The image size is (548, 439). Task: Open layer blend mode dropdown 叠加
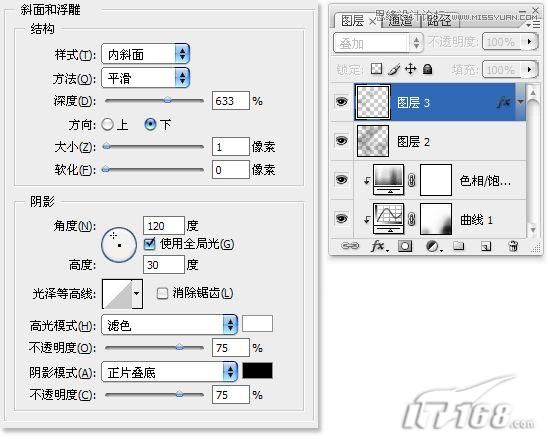(378, 43)
